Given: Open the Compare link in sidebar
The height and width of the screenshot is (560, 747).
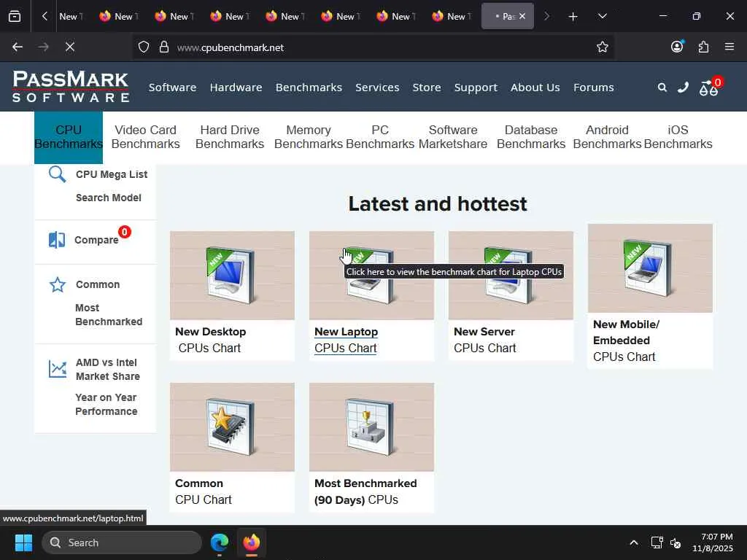Looking at the screenshot, I should click(96, 240).
